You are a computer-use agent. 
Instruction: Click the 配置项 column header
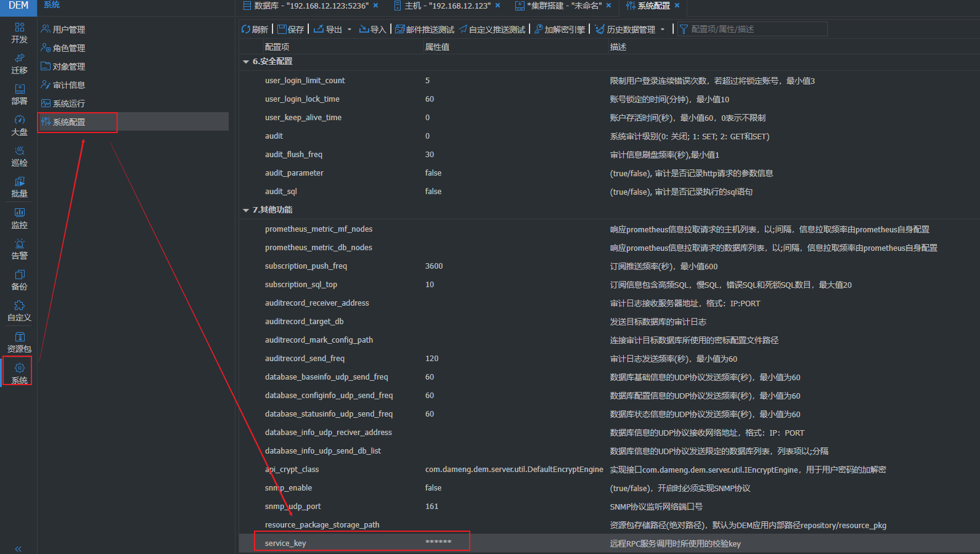coord(277,47)
